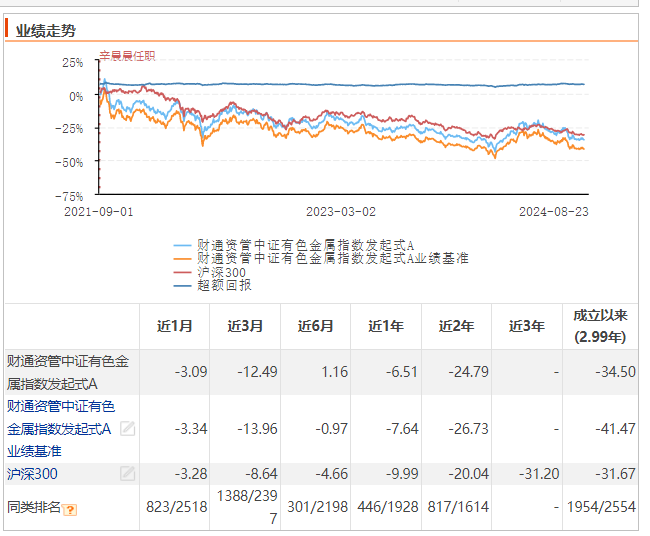Click the red line swatch for 沪深300 legend
650x536 pixels.
tap(184, 272)
